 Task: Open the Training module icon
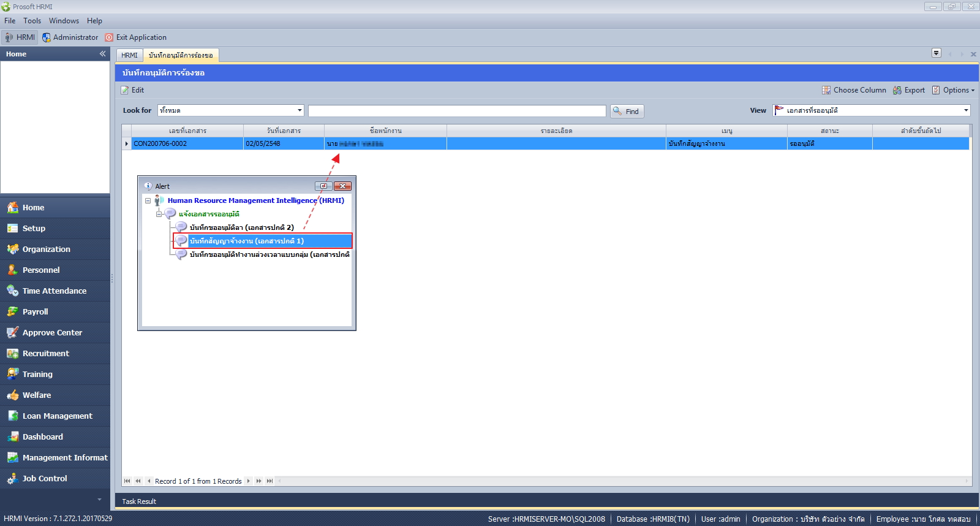(x=13, y=374)
